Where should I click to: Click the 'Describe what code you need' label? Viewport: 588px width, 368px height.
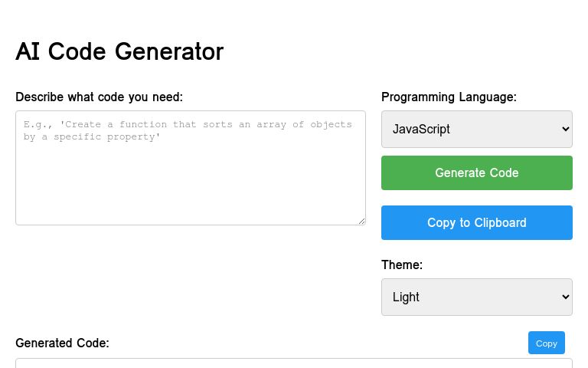tap(99, 97)
